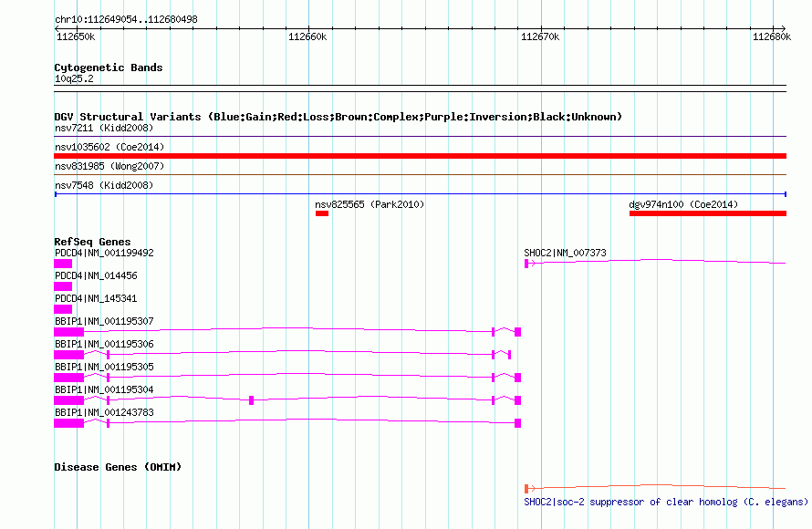812x529 pixels.
Task: Click the BBIP1 NM_001243783 last exon block
Action: click(517, 423)
